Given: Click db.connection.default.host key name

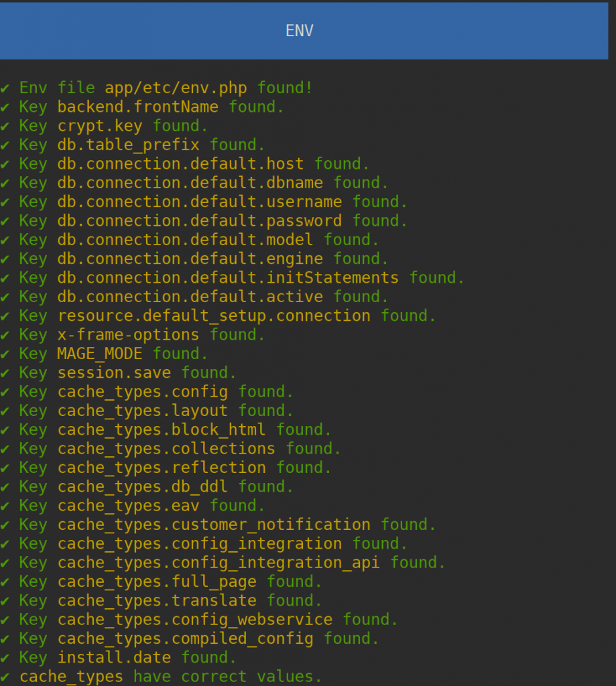Looking at the screenshot, I should tap(180, 163).
